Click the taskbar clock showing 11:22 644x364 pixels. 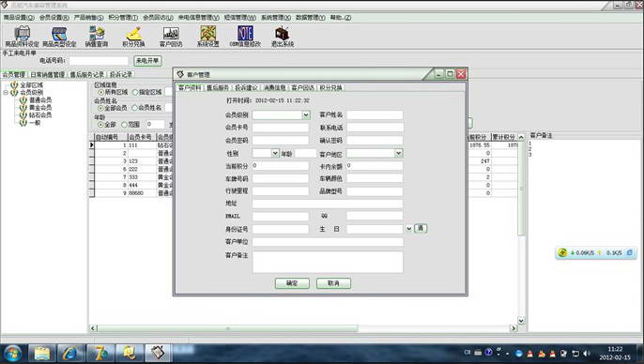pos(615,349)
